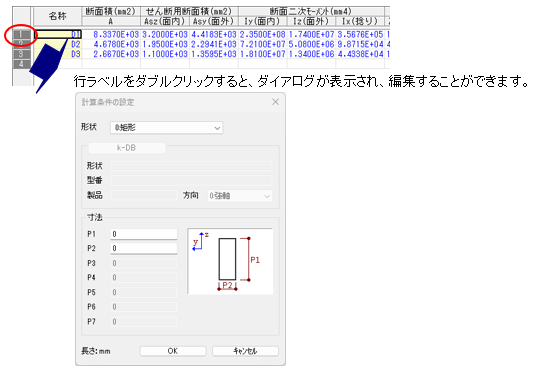Click the キャンセル button
536x373 pixels.
(245, 351)
